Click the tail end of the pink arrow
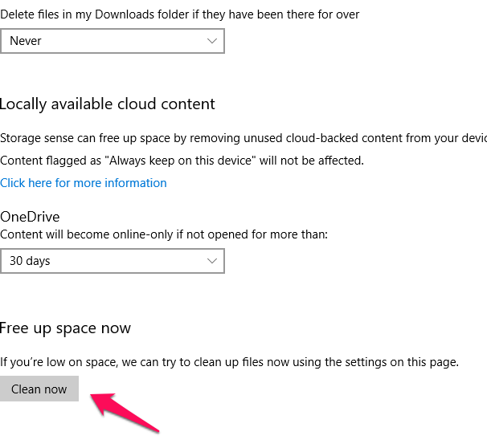 point(155,429)
